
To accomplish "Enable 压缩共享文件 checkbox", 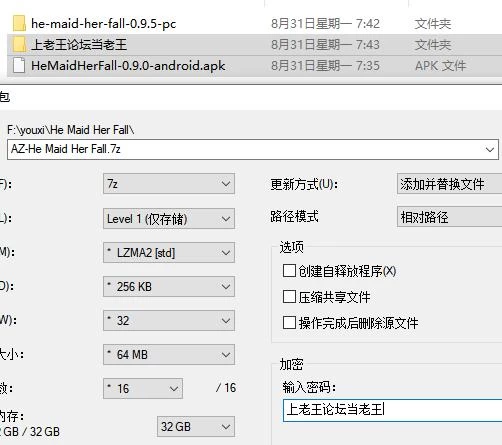I will 289,296.
